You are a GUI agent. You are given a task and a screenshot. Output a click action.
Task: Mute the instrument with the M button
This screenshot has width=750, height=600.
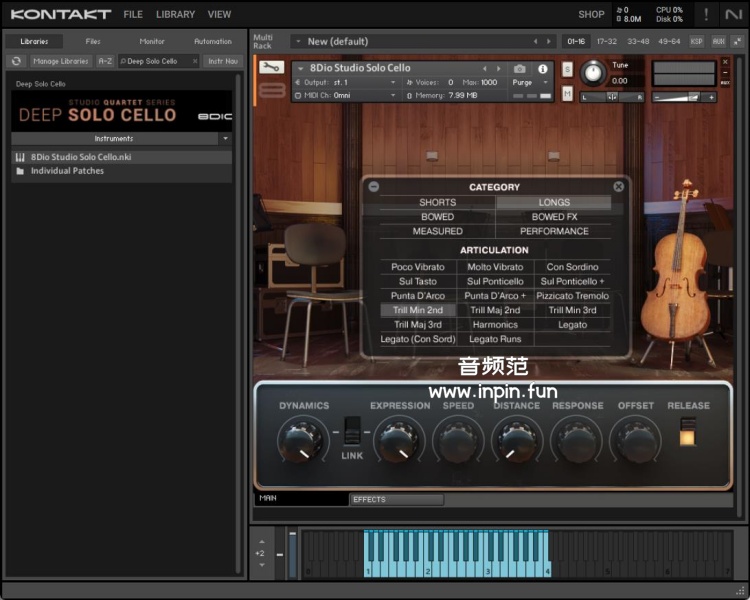click(567, 93)
